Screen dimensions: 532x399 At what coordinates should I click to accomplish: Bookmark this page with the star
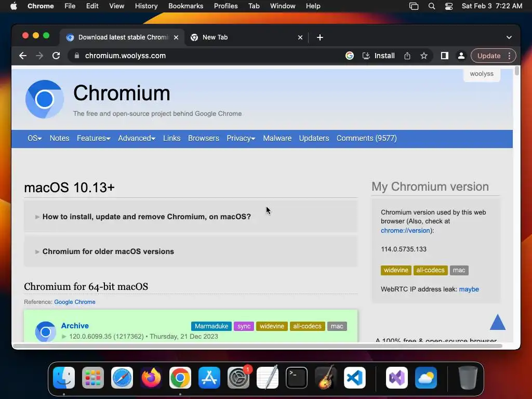point(424,56)
